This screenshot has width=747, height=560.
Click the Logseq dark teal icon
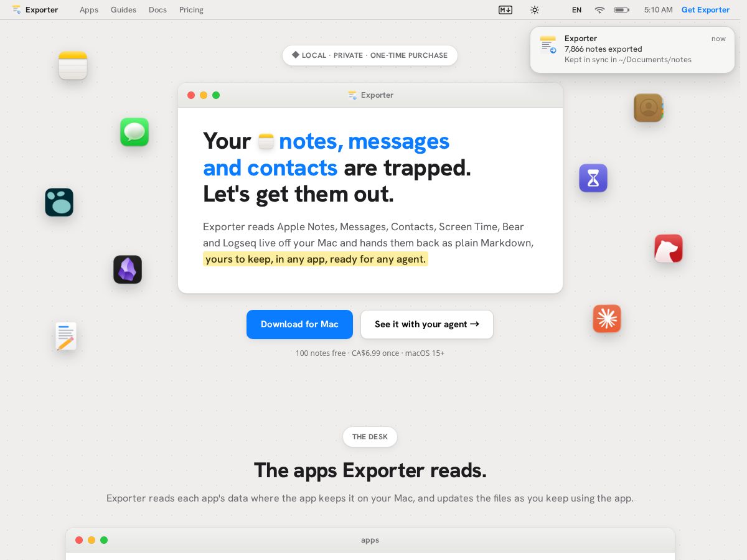point(59,202)
